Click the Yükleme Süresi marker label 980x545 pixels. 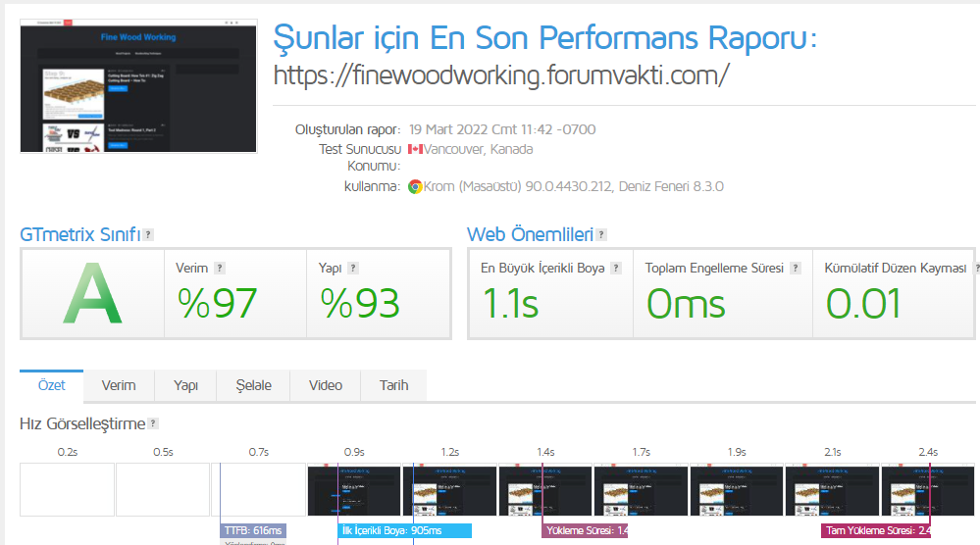coord(585,530)
